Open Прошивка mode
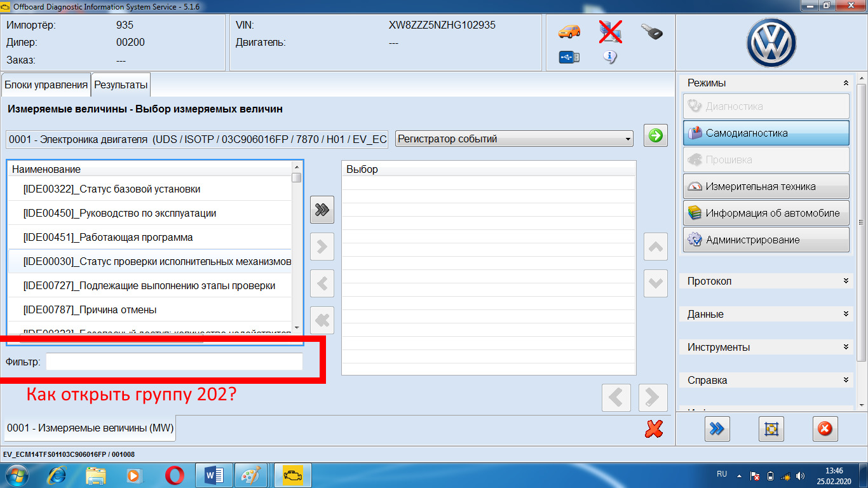 coord(766,160)
